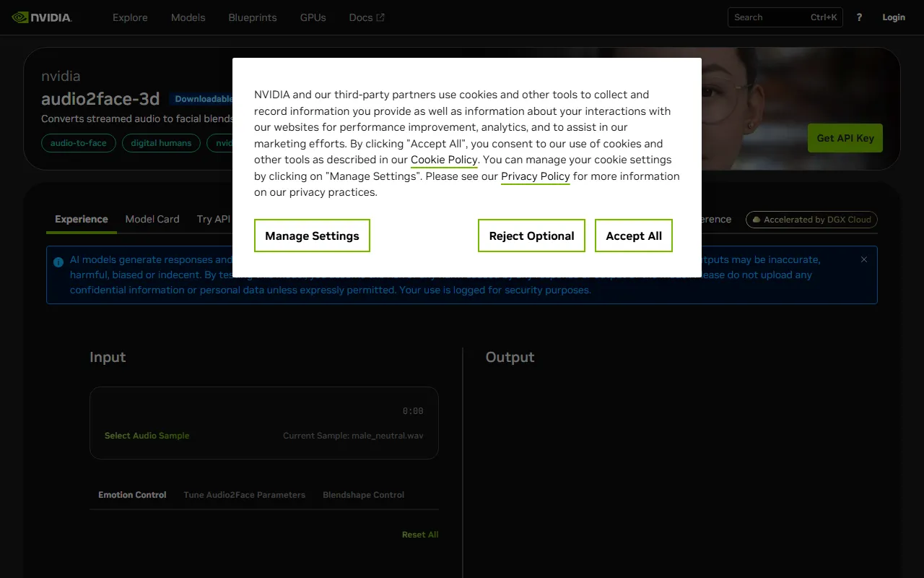Image resolution: width=924 pixels, height=578 pixels.
Task: Switch to the Model Card tab
Action: [152, 219]
